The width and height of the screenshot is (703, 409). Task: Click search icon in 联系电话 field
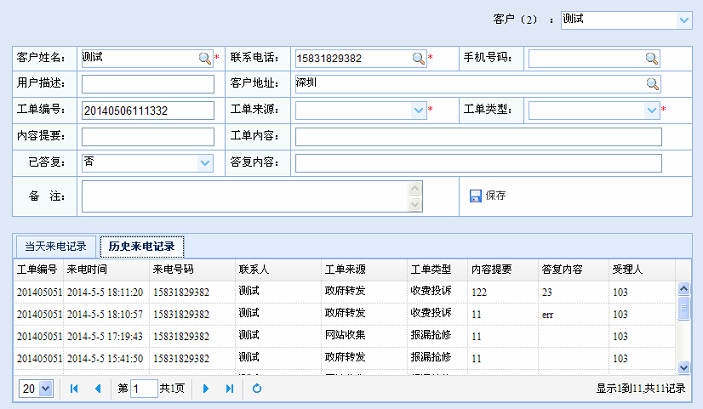click(x=418, y=59)
